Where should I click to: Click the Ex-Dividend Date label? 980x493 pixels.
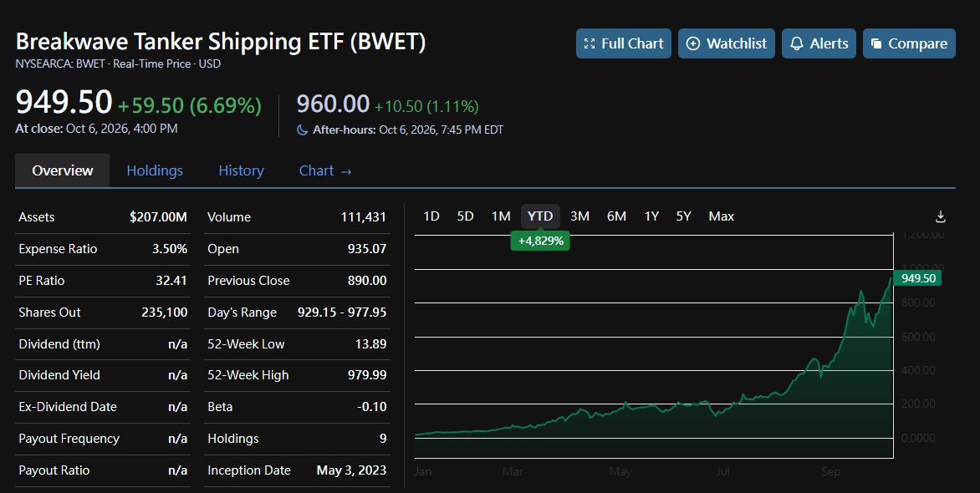pos(68,407)
